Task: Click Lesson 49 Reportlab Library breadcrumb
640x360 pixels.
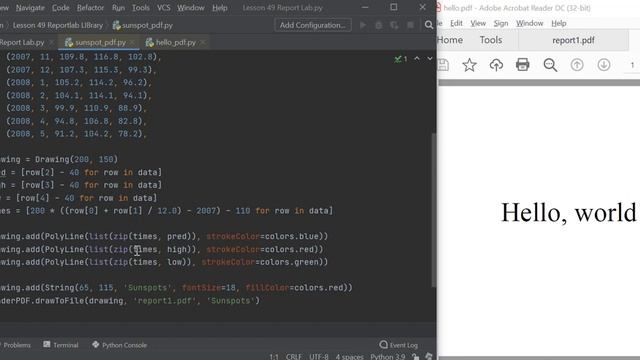Action: tap(58, 25)
